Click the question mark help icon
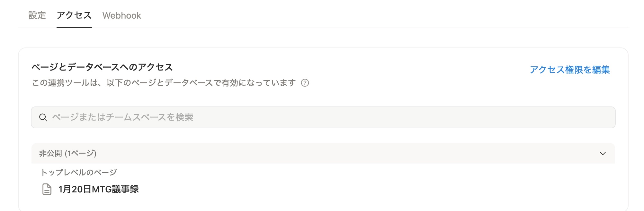The image size is (644, 211). [x=305, y=83]
